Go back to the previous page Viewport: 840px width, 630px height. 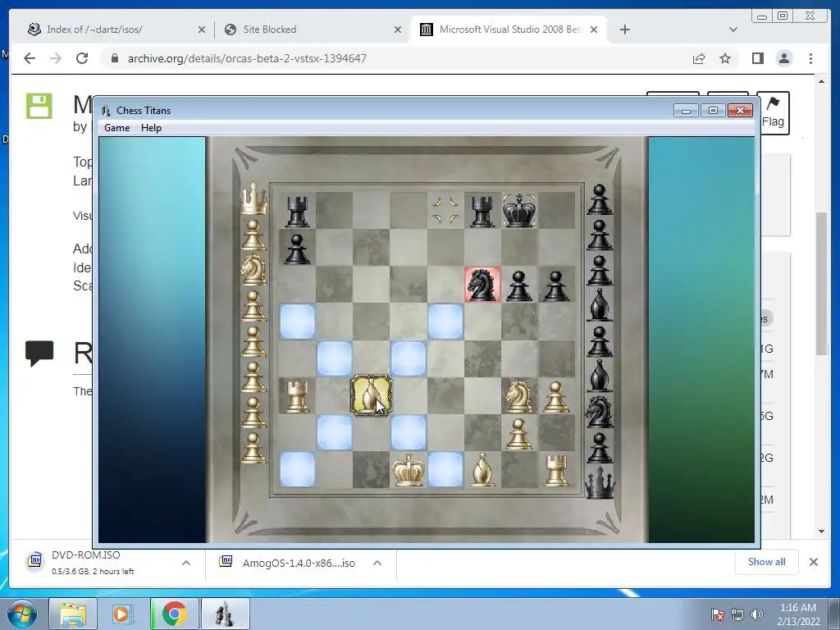click(x=30, y=58)
